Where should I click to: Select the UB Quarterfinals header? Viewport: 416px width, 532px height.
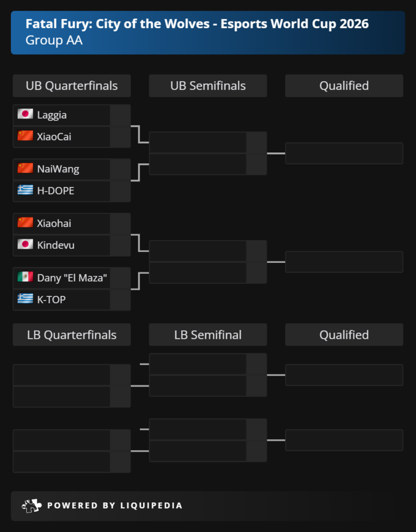72,86
